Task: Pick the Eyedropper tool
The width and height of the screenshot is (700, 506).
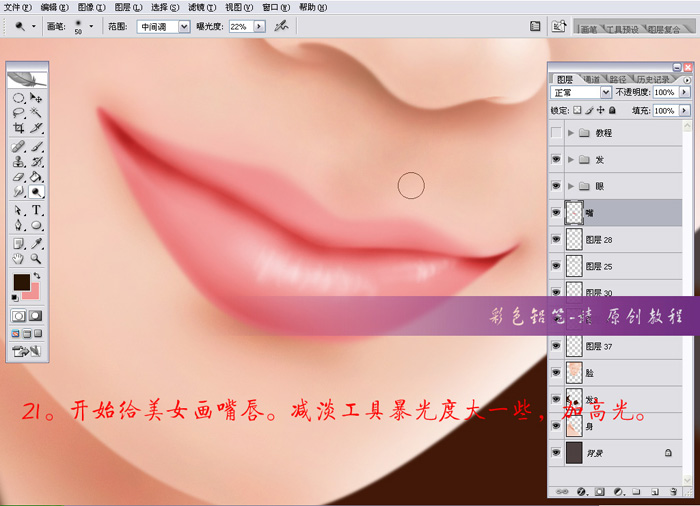Action: click(x=37, y=243)
